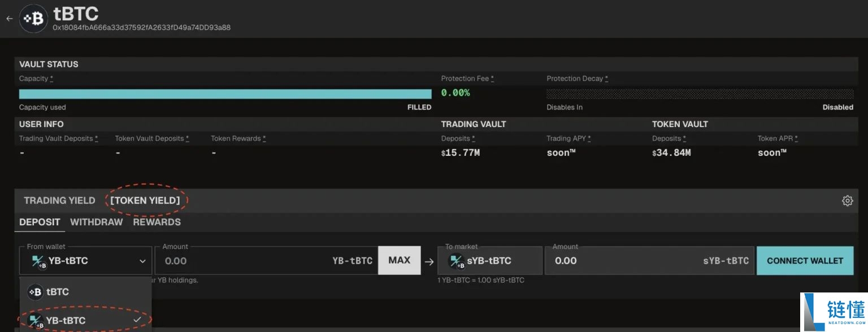868x332 pixels.
Task: Go to the Rewards tab
Action: [x=157, y=222]
